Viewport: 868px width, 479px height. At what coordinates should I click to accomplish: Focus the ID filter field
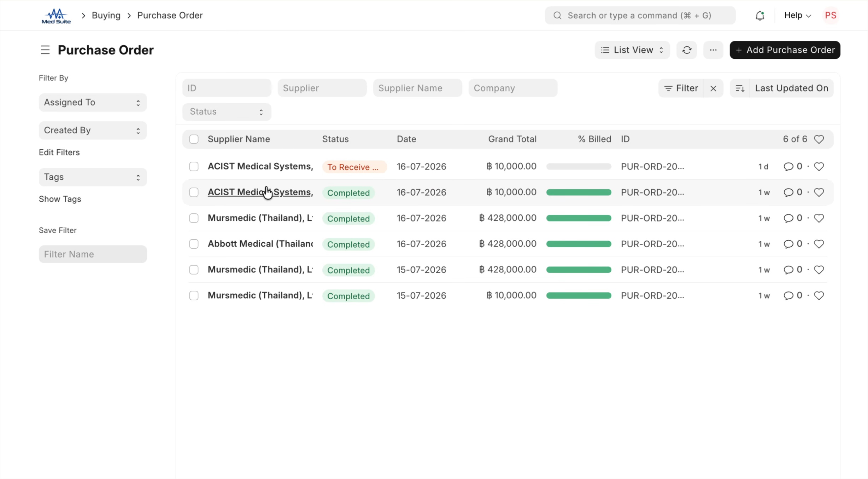[x=227, y=88]
